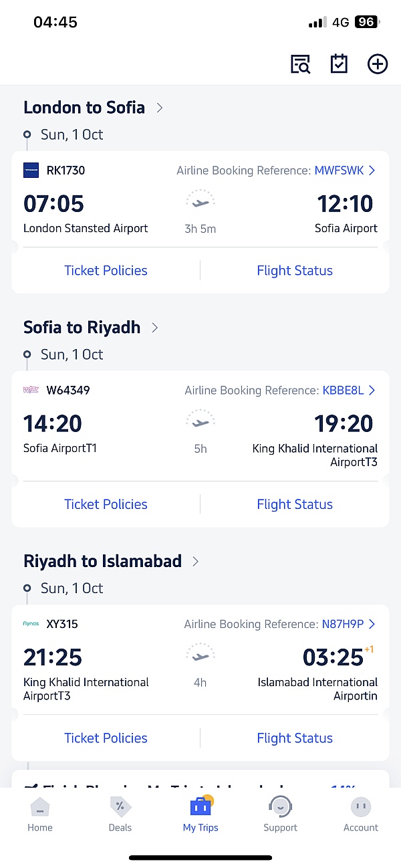Image resolution: width=401 pixels, height=868 pixels.
Task: Open booking reference N87H9P
Action: [x=348, y=624]
